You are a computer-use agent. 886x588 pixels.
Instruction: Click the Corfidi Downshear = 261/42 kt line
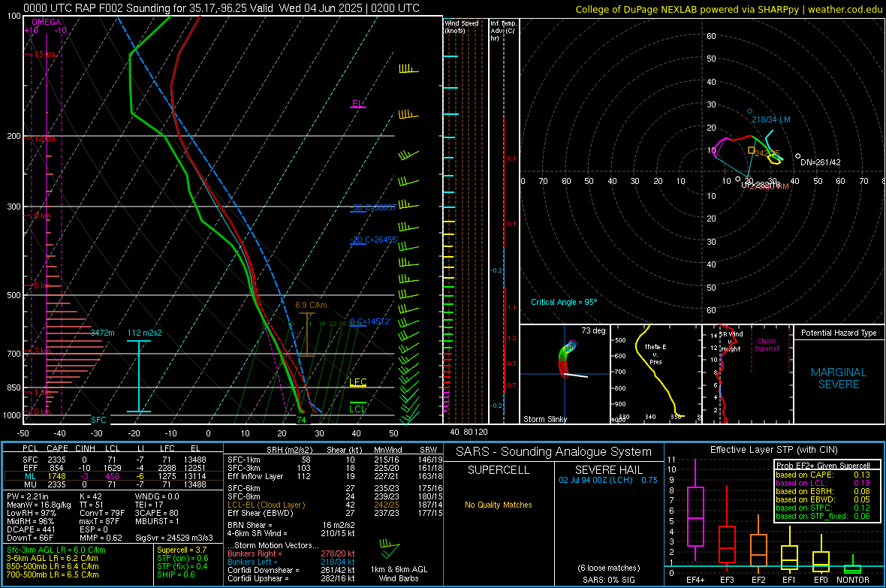pos(291,571)
